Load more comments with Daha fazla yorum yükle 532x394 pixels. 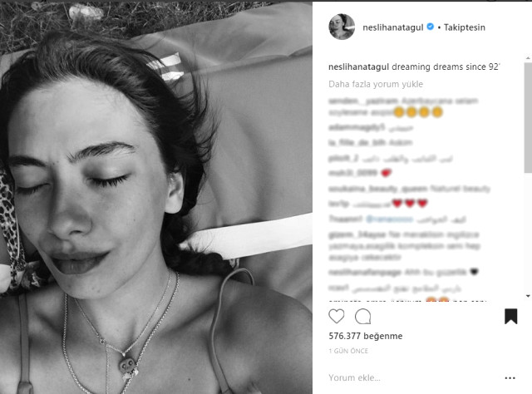tap(376, 84)
